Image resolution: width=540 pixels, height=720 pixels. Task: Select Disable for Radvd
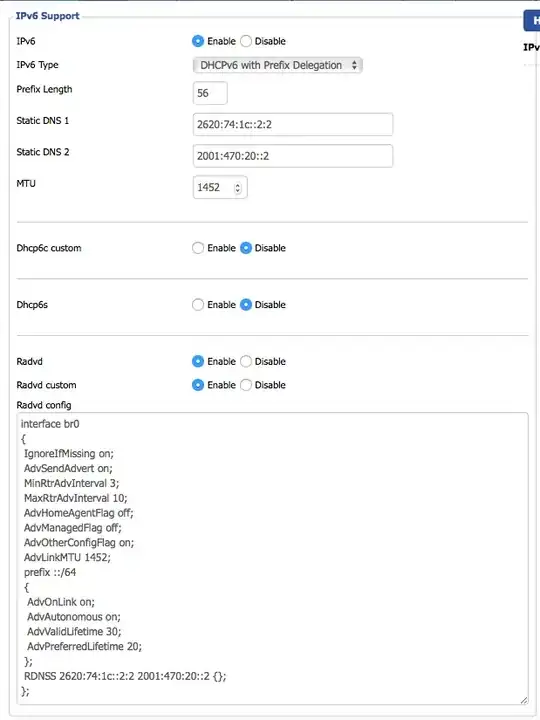pos(246,362)
